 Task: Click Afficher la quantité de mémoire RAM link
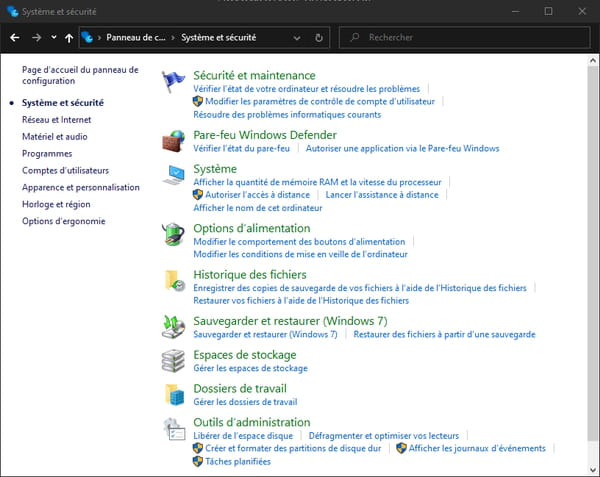pyautogui.click(x=317, y=182)
